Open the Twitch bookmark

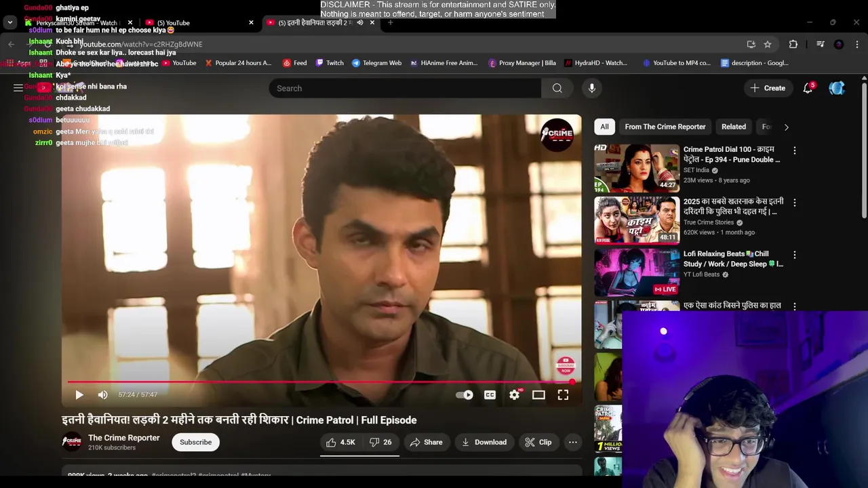[x=330, y=63]
